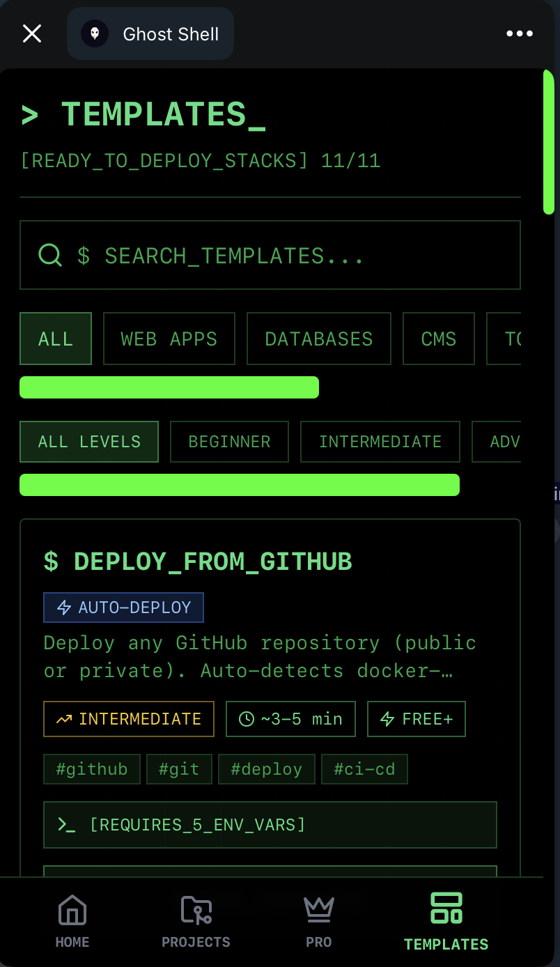Expand the REQUIRES_5_ENV_VARS section
Screen dimensions: 560x967
point(270,825)
